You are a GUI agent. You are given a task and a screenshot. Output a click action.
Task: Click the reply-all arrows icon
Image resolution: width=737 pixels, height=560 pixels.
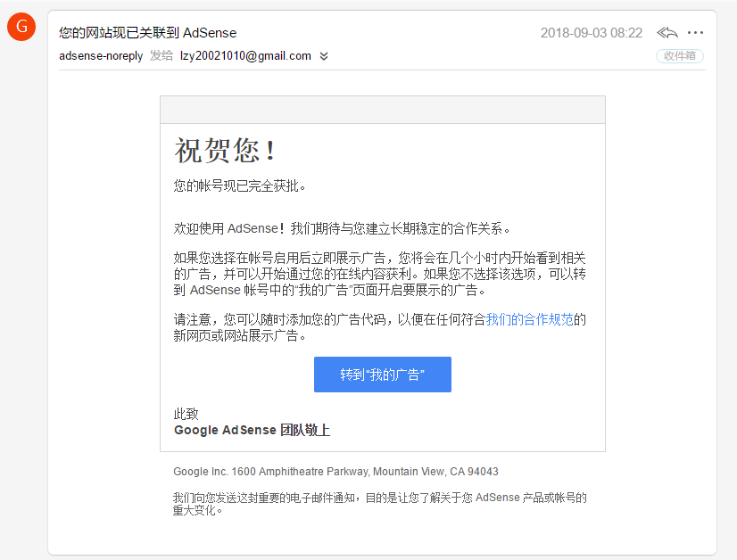click(667, 32)
